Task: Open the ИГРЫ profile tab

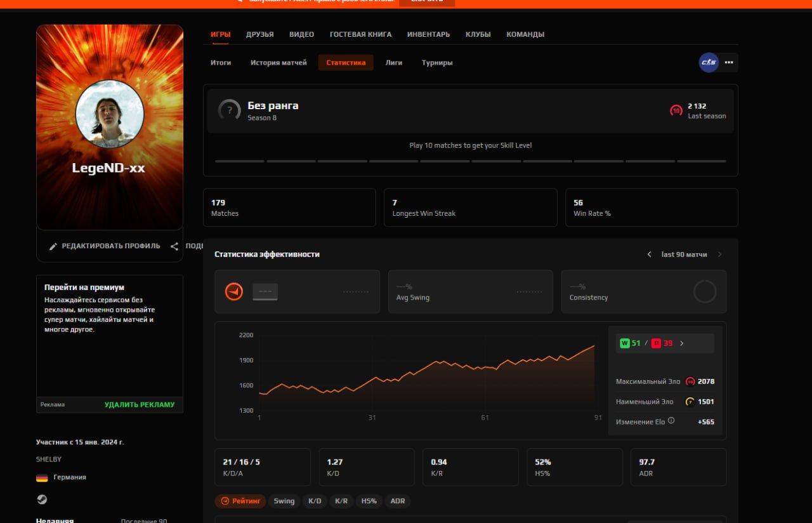Action: click(220, 34)
